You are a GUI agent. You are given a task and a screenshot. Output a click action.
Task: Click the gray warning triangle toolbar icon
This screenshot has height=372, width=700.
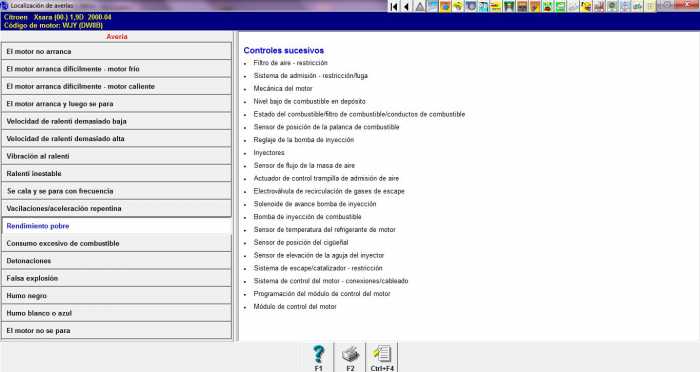pyautogui.click(x=420, y=6)
